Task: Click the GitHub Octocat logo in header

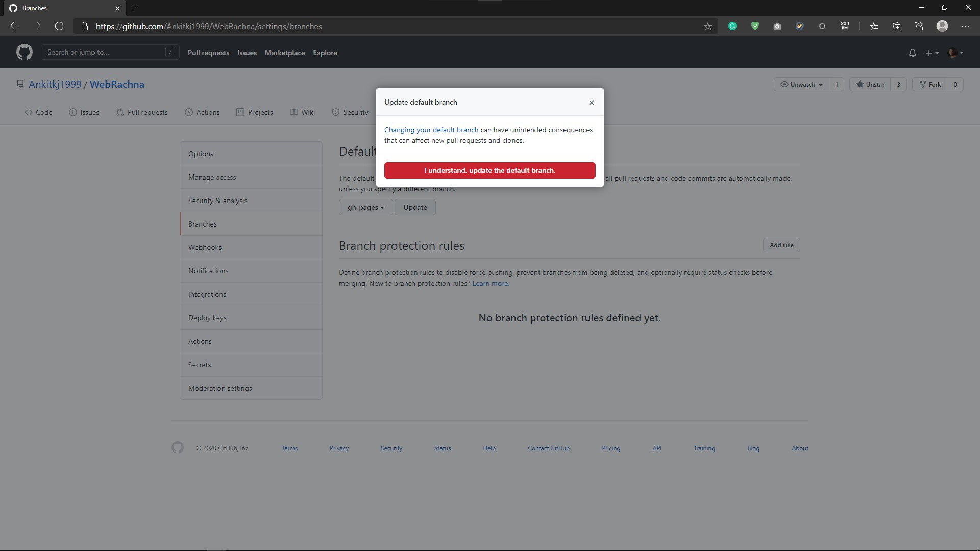Action: click(x=24, y=52)
